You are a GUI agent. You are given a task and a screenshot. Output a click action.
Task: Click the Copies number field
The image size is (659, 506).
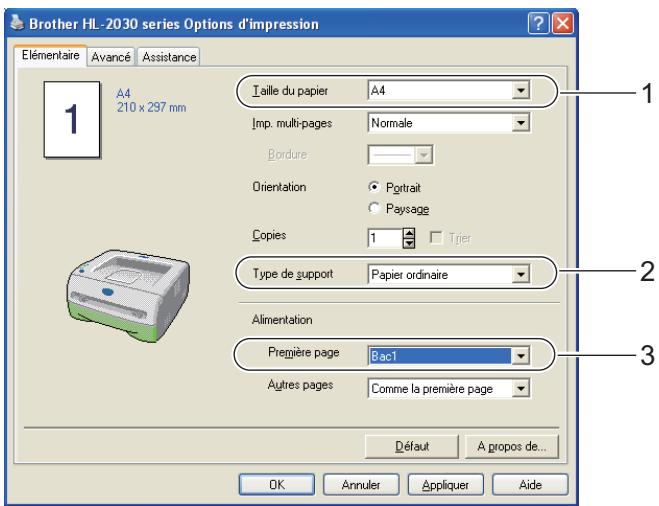tap(385, 238)
